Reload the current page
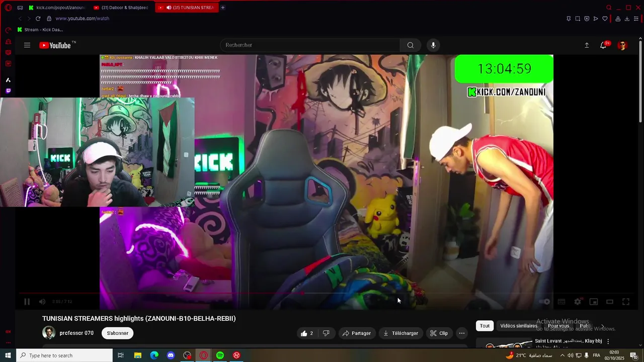Screen dimensions: 644x362 tap(38, 19)
